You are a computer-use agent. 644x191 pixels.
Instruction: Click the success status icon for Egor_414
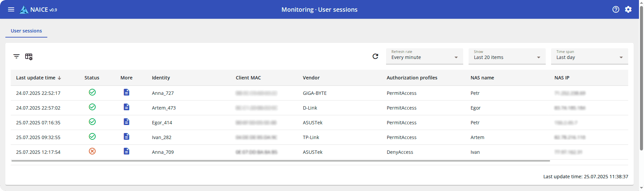(92, 122)
